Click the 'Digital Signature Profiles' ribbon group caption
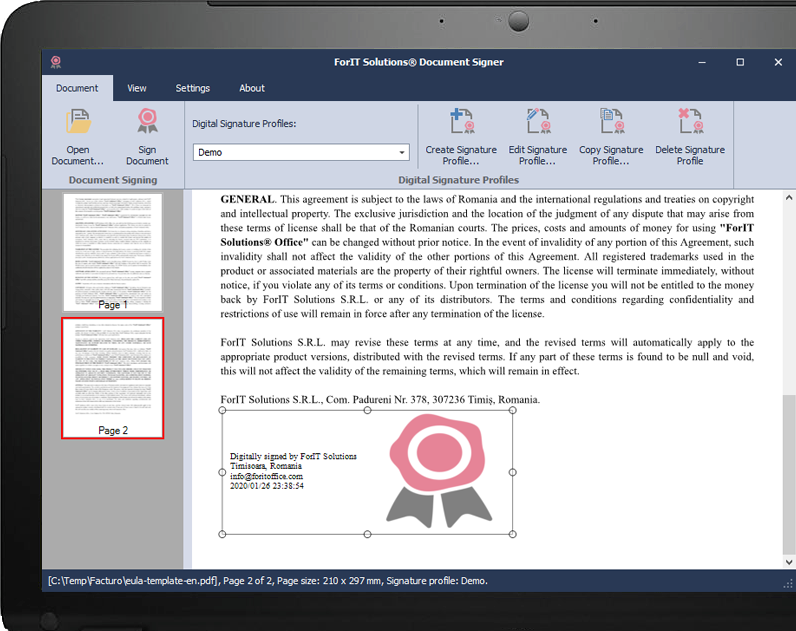The image size is (796, 631). click(458, 180)
